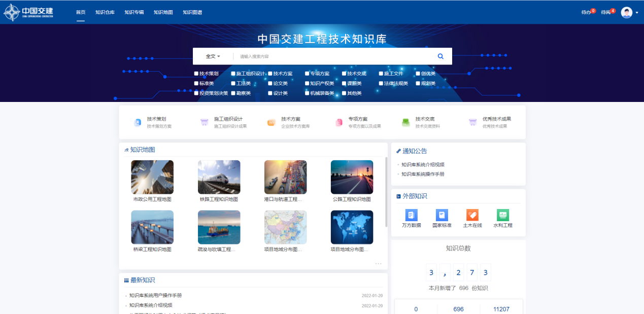
Task: Open the 铁路工程知识地图 thumbnail
Action: tap(219, 177)
